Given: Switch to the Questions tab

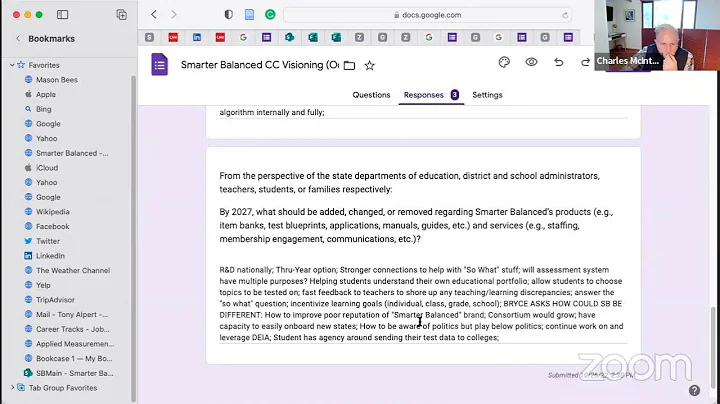Looking at the screenshot, I should click(x=371, y=95).
